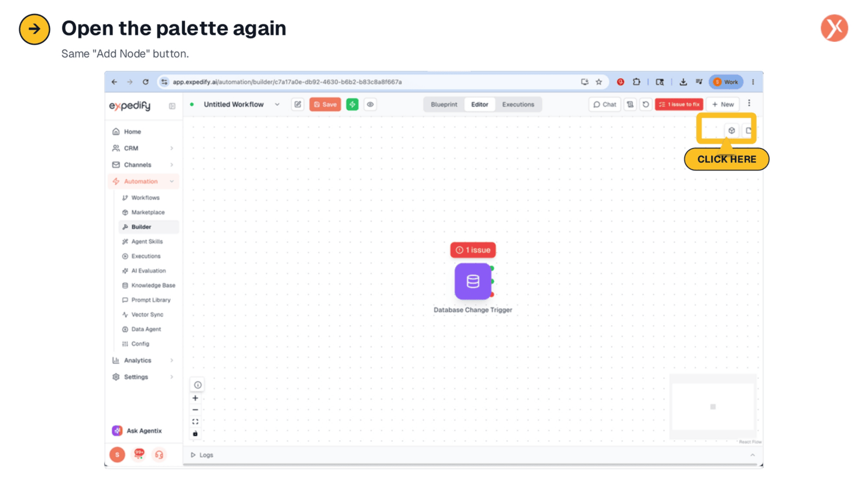The image size is (868, 488).
Task: Open Chrome three-dot menu
Action: click(753, 82)
